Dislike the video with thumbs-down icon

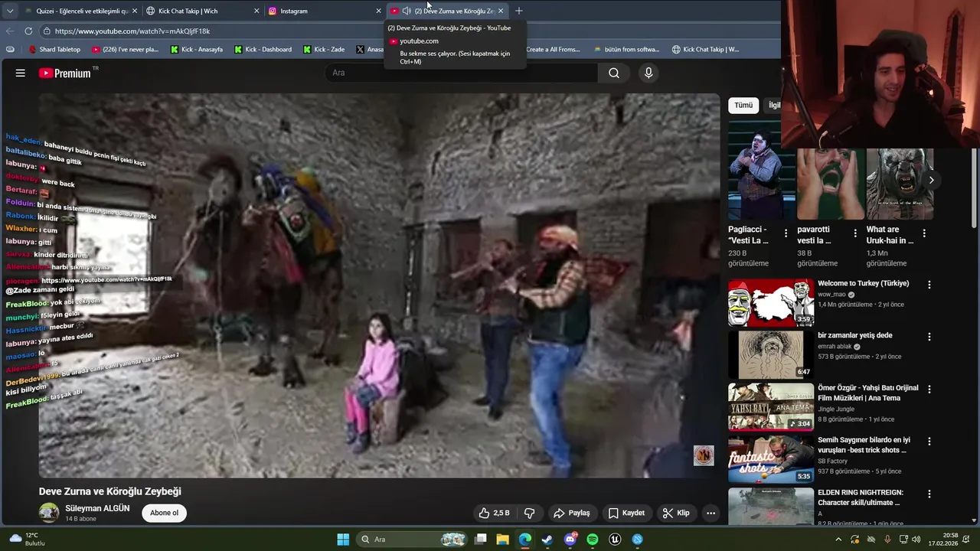click(x=529, y=513)
